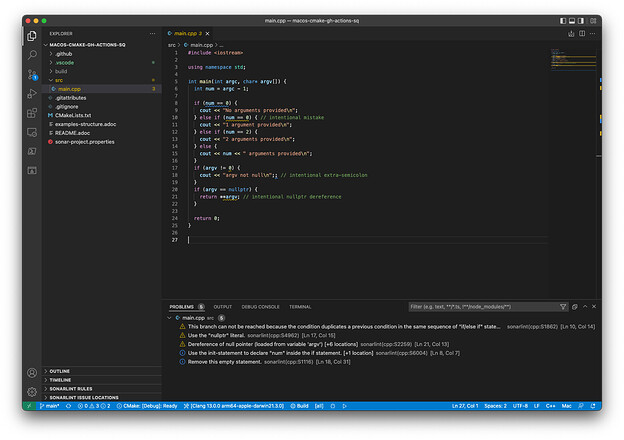Maximize the panel with the chevron up
This screenshot has height=440, width=624.
[x=585, y=306]
